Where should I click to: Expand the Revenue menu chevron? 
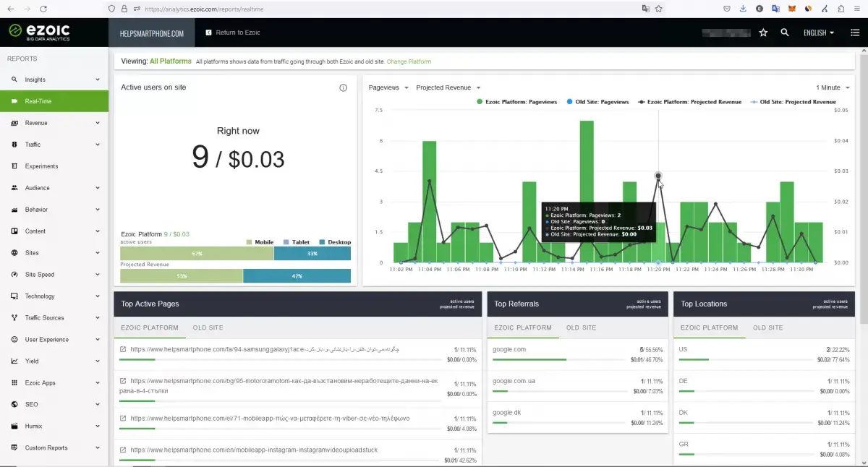pos(98,123)
